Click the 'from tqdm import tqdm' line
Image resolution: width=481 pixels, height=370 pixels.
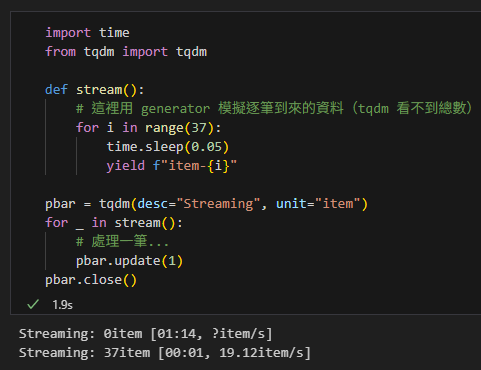pyautogui.click(x=126, y=52)
